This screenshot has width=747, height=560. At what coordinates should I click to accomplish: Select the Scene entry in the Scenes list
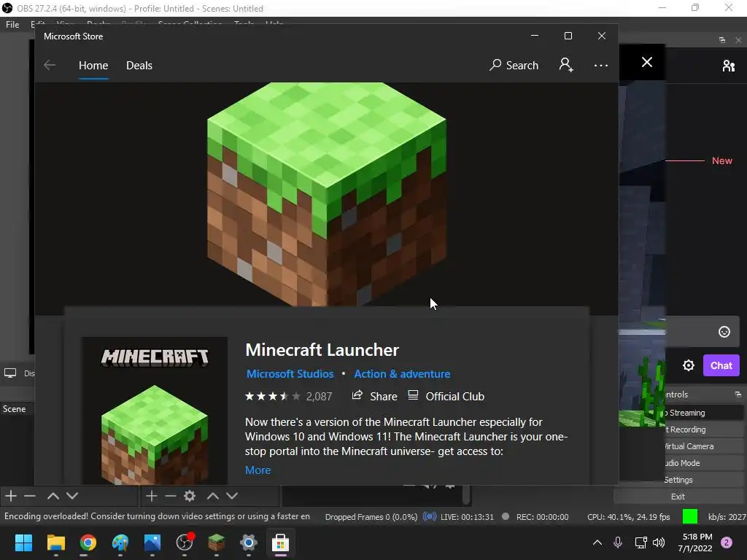tap(16, 409)
